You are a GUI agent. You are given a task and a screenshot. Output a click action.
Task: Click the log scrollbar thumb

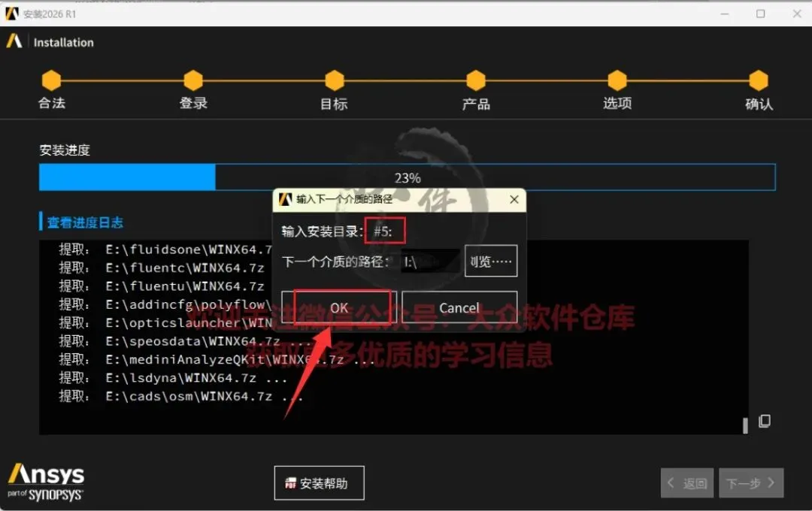pyautogui.click(x=745, y=425)
